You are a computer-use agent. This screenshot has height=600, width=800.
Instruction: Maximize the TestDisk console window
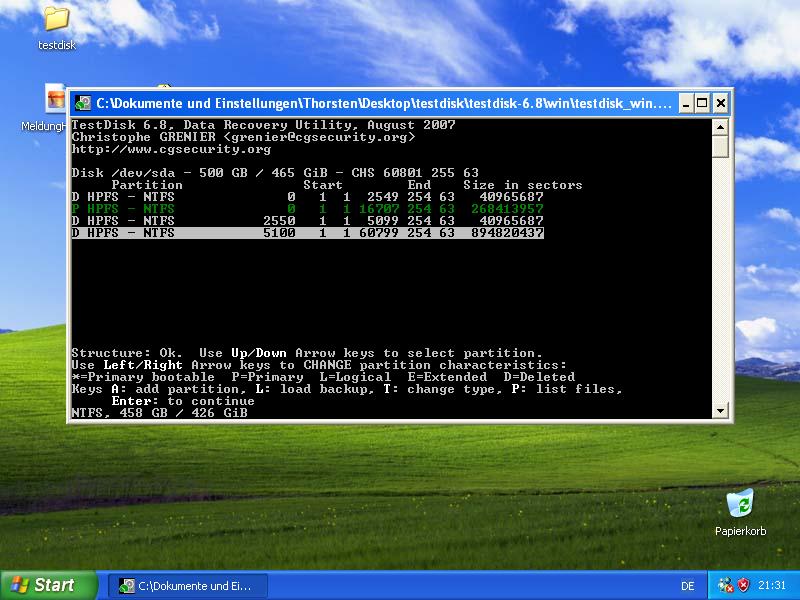pos(703,104)
